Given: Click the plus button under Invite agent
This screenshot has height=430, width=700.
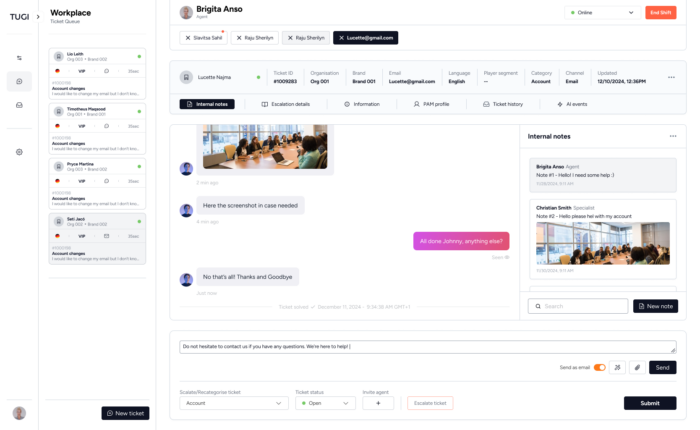Looking at the screenshot, I should (x=378, y=403).
